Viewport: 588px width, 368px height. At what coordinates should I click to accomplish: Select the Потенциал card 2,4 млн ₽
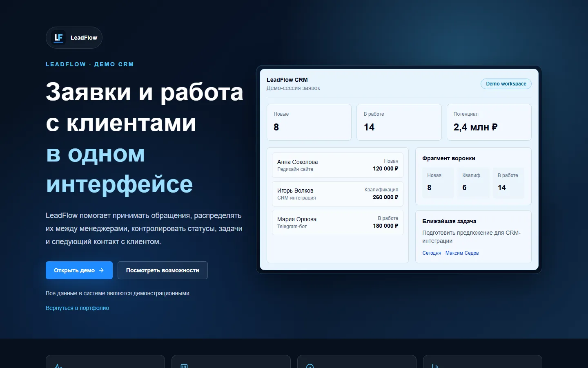(x=489, y=122)
